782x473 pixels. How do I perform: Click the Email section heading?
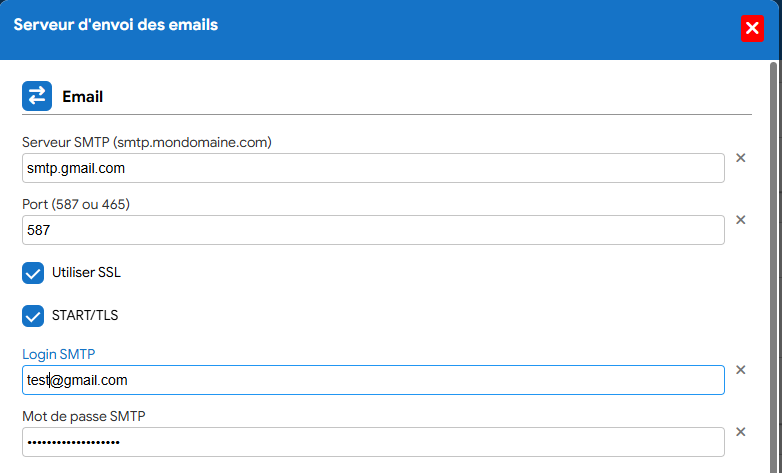point(82,96)
